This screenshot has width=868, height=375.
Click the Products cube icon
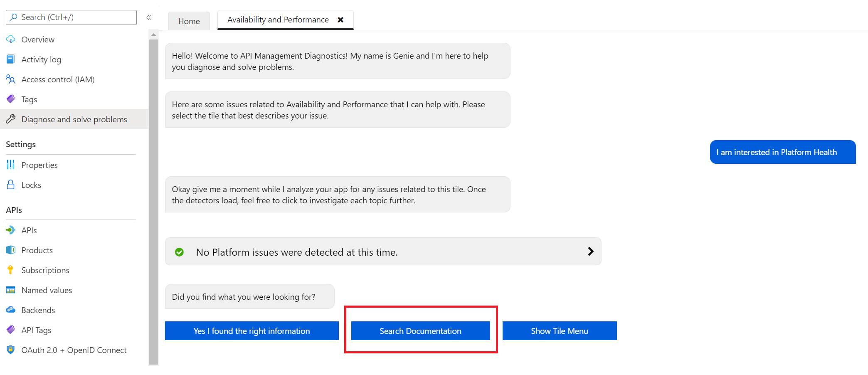pos(10,250)
